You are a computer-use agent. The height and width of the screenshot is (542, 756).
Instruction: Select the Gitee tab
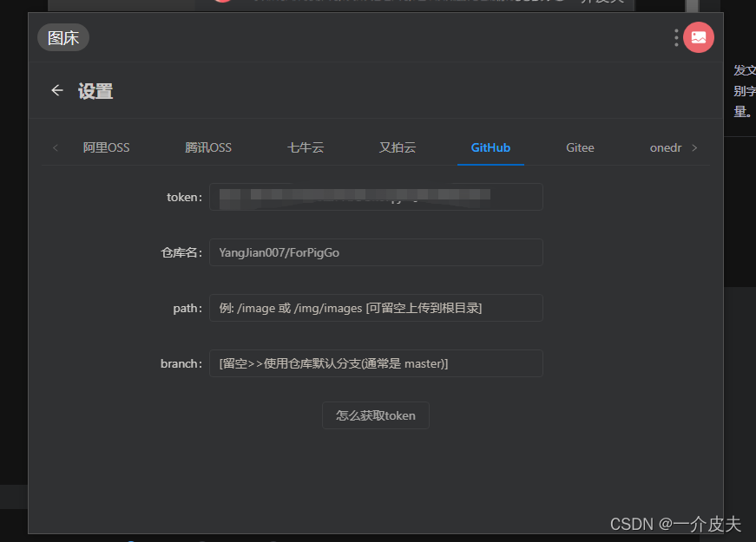[580, 147]
